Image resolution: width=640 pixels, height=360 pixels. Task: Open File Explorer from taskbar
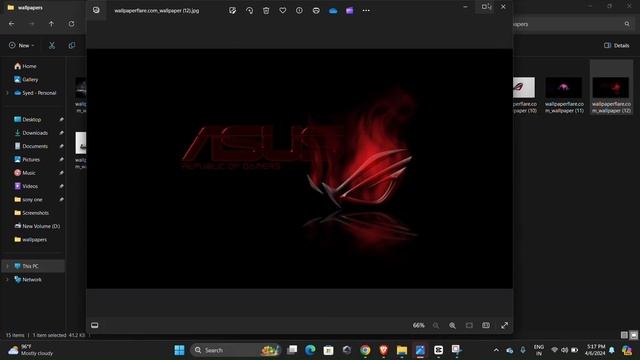click(402, 350)
